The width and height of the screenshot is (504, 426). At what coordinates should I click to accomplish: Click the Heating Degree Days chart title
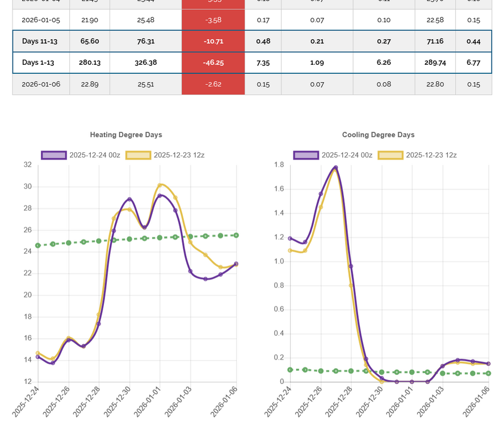pyautogui.click(x=126, y=135)
